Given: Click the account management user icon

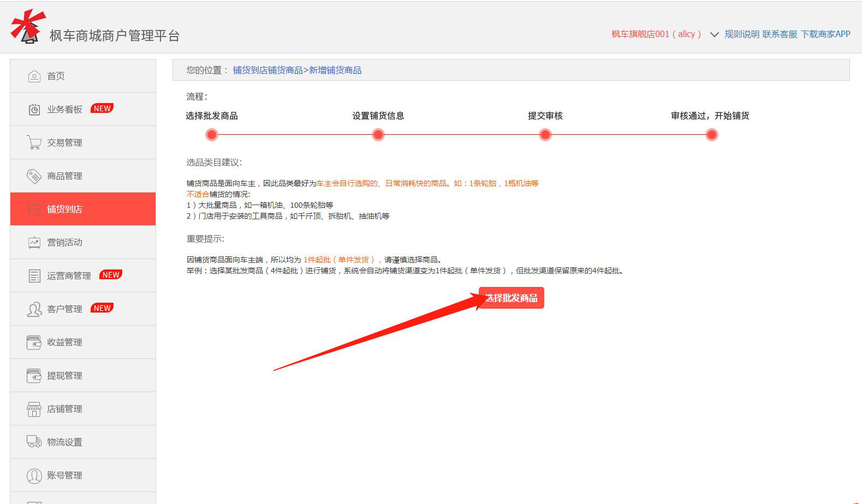Looking at the screenshot, I should (x=34, y=476).
